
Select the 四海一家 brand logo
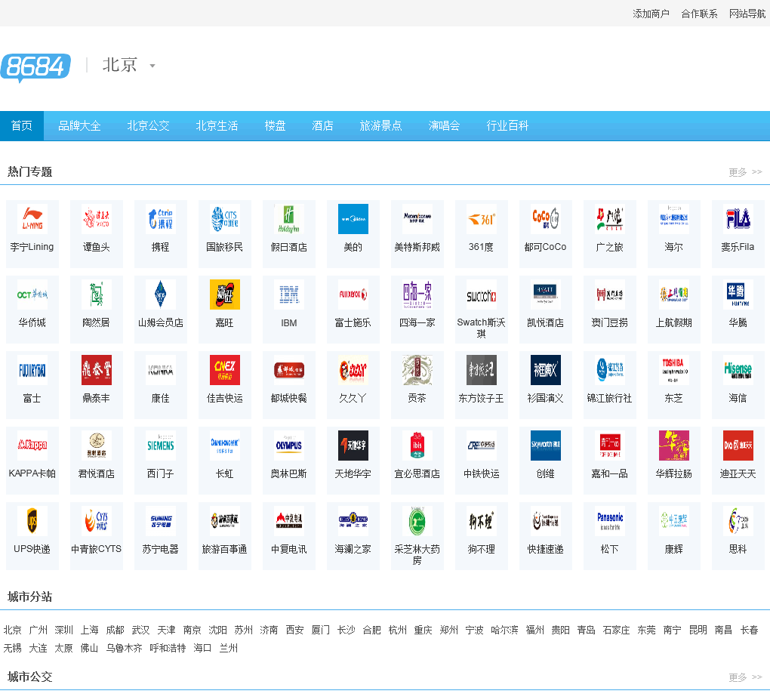pos(417,294)
